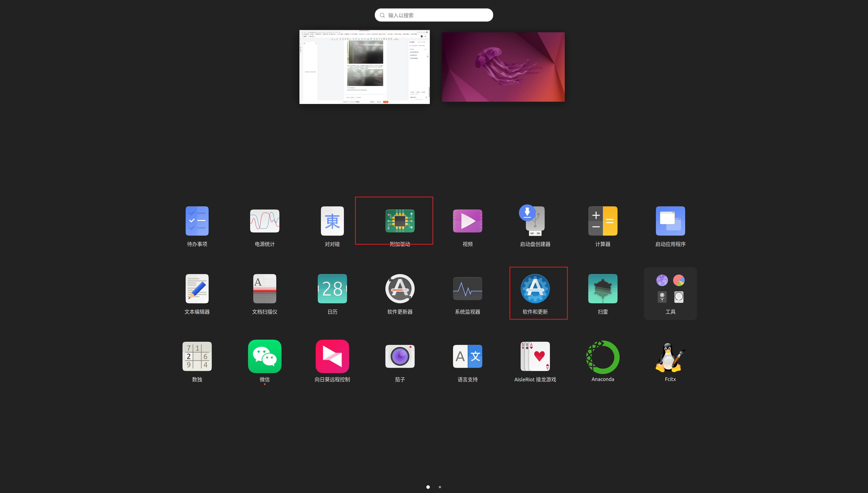Select the browser window workspace thumbnail
Image resolution: width=868 pixels, height=493 pixels.
coord(364,67)
